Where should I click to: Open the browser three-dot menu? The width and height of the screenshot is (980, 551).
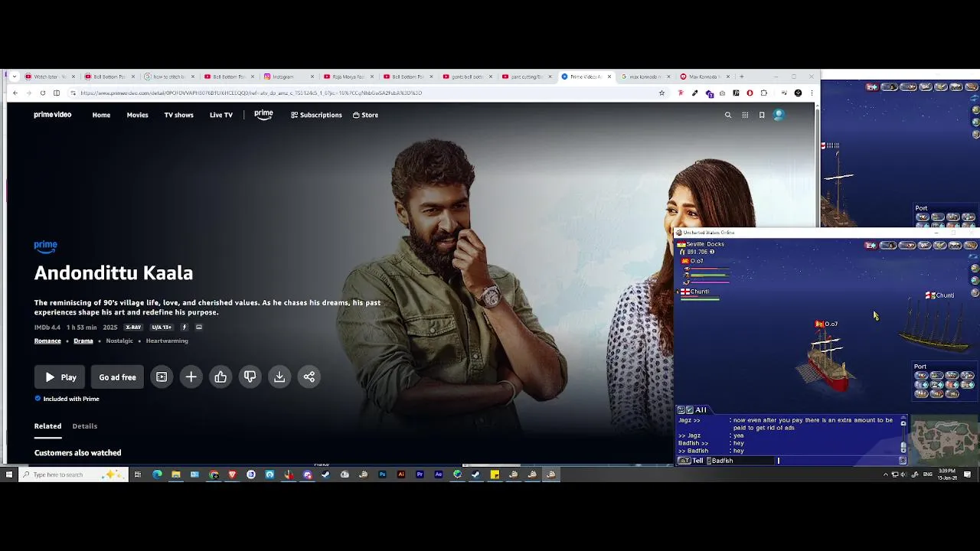coord(812,93)
